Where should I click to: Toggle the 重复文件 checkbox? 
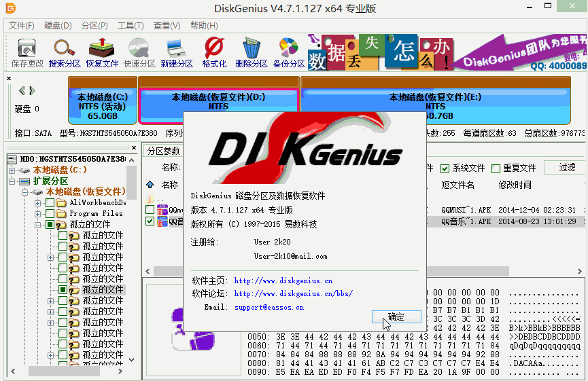pos(496,168)
